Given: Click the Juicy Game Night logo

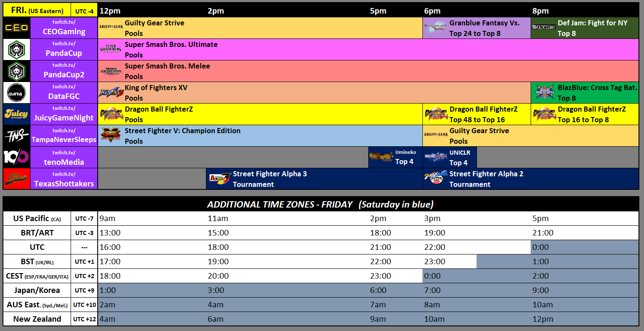Looking at the screenshot, I should [16, 114].
